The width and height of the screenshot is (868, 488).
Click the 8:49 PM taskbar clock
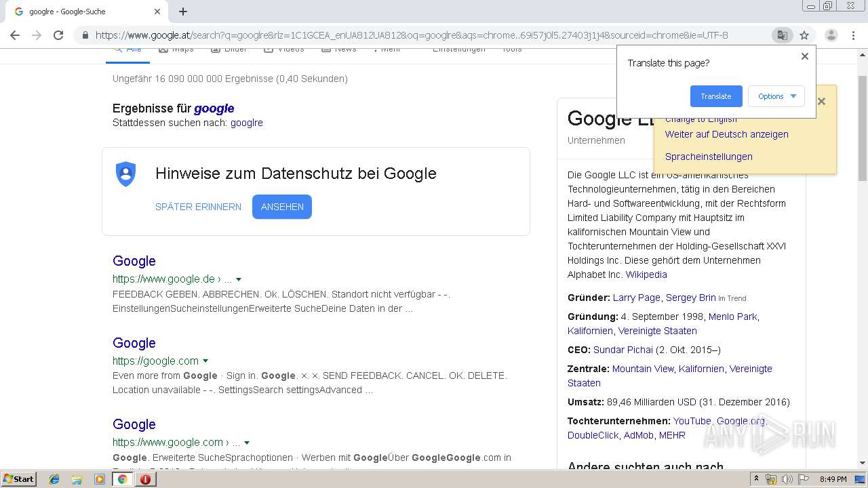(833, 479)
